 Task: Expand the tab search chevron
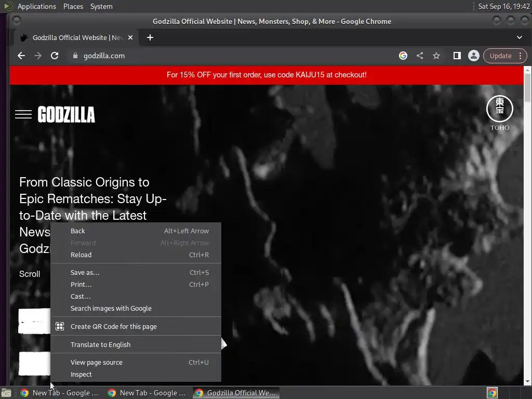520,37
